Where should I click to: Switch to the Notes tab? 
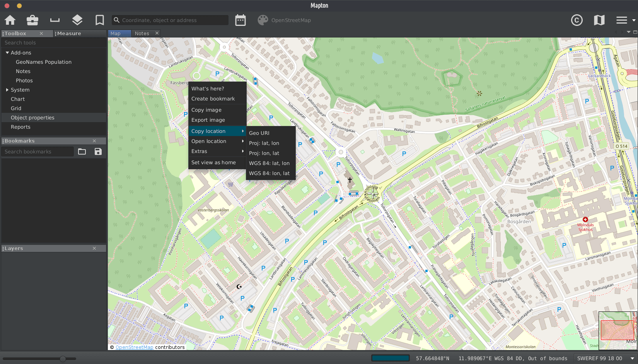click(x=142, y=34)
